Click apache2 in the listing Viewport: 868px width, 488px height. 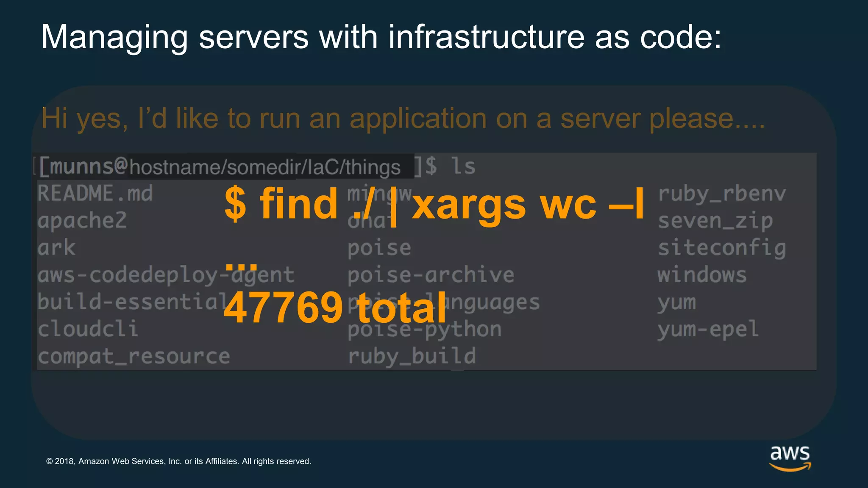82,221
